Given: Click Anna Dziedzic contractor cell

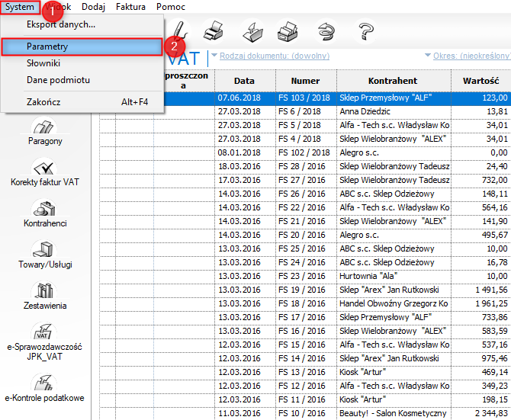Looking at the screenshot, I should (x=394, y=112).
